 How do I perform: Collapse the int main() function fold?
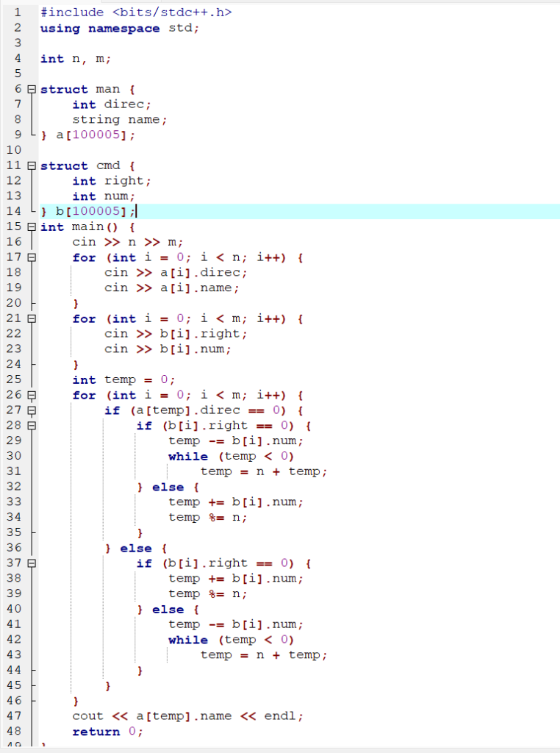30,227
